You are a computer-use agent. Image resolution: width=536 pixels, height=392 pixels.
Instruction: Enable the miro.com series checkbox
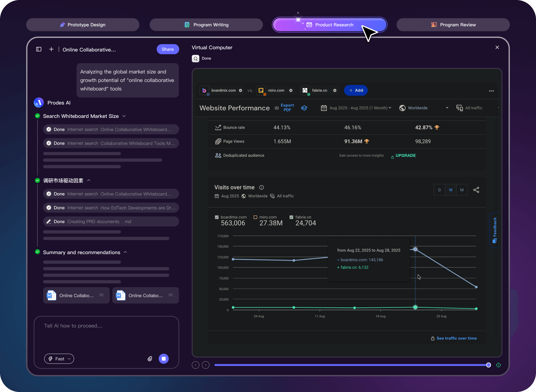(x=255, y=217)
